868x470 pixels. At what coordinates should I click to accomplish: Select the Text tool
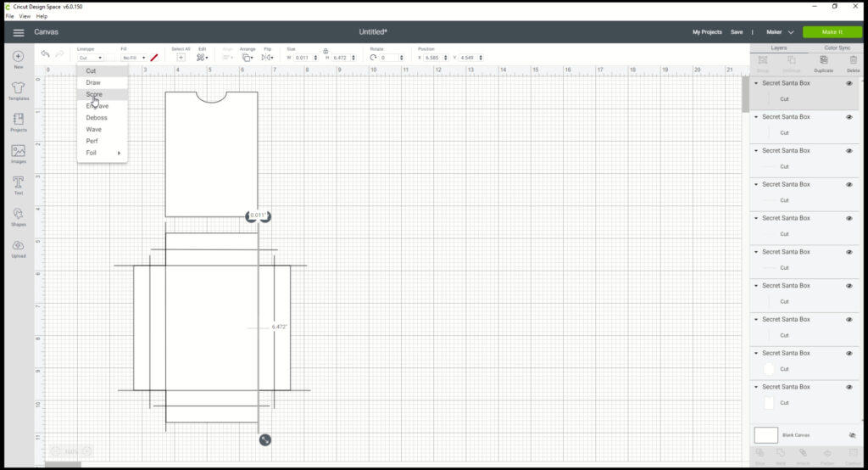[x=19, y=185]
